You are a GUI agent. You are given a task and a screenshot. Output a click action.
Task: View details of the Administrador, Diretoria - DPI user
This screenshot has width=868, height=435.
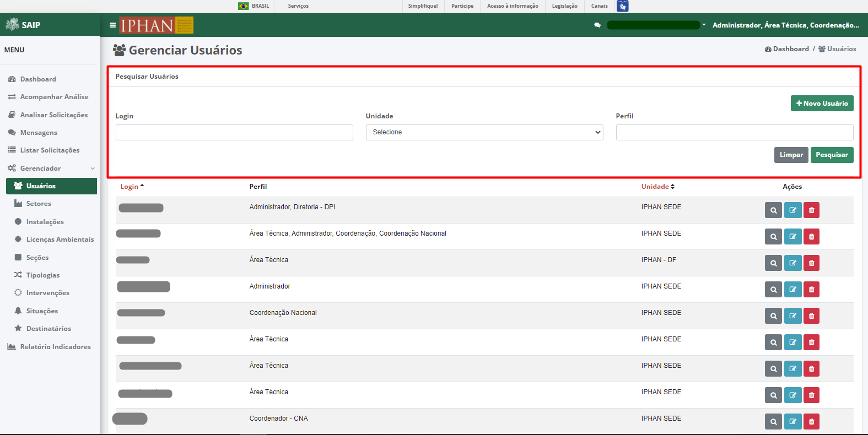(773, 210)
